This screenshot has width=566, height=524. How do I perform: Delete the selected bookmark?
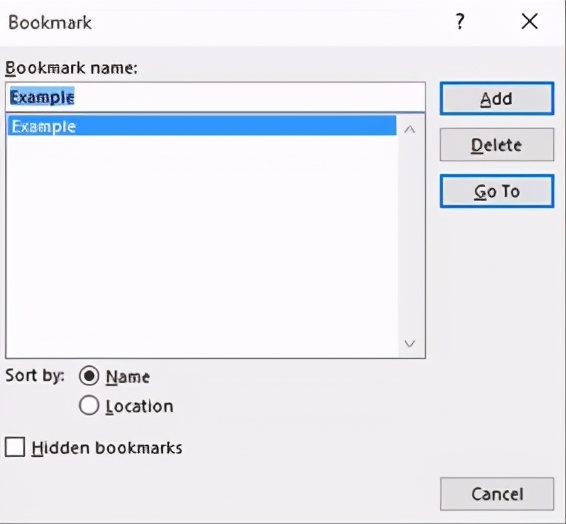point(497,145)
